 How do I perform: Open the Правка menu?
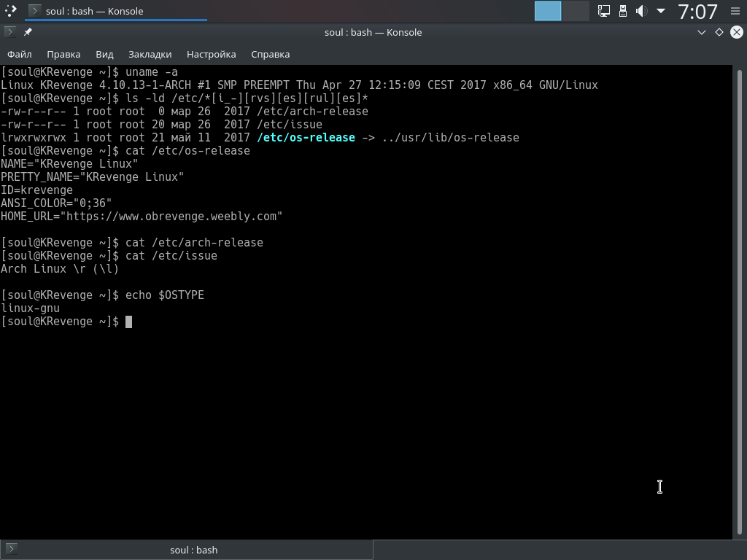click(x=63, y=54)
